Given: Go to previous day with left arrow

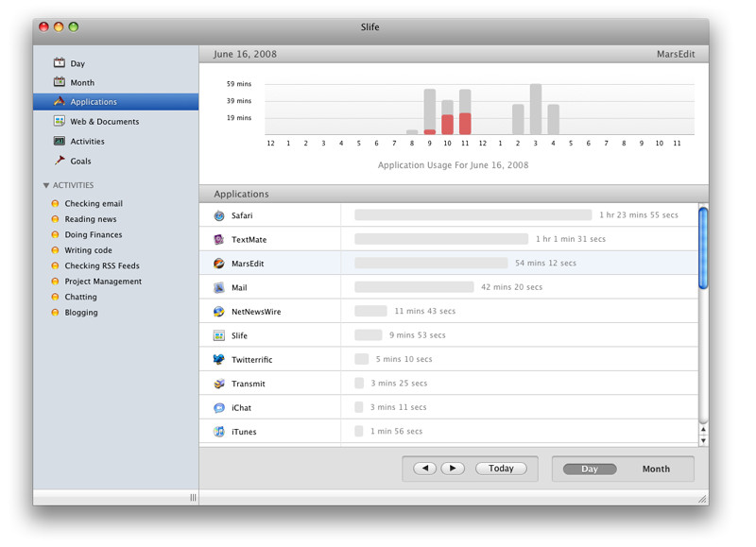Looking at the screenshot, I should click(x=424, y=469).
